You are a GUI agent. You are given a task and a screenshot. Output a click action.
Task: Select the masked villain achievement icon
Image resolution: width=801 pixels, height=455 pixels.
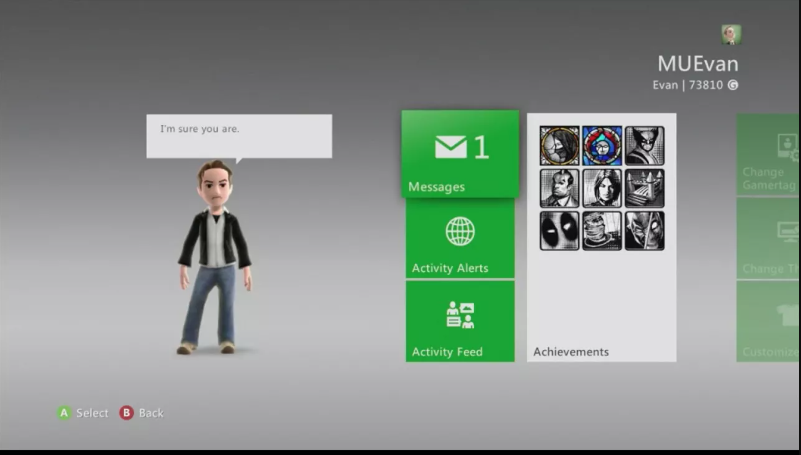(x=645, y=231)
